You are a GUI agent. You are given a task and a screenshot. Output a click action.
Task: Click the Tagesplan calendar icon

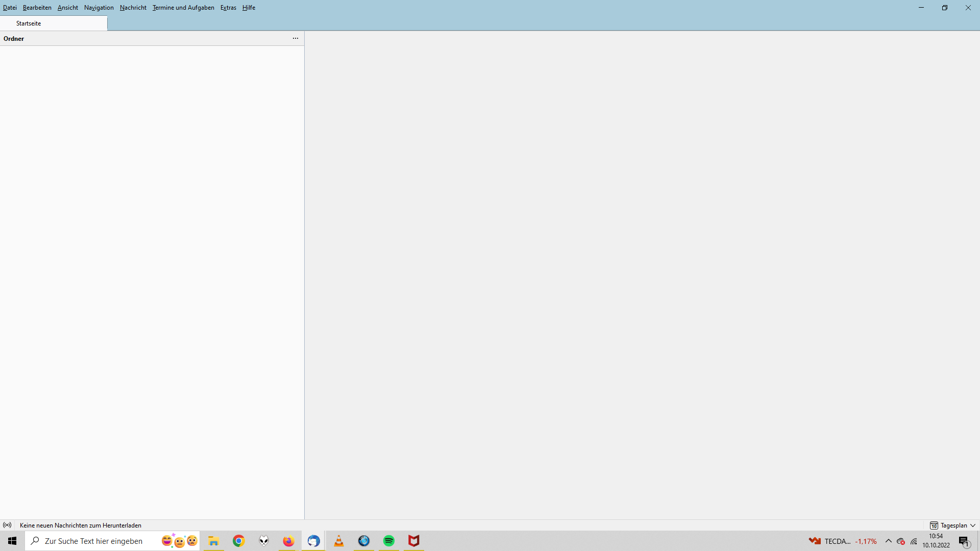(934, 525)
